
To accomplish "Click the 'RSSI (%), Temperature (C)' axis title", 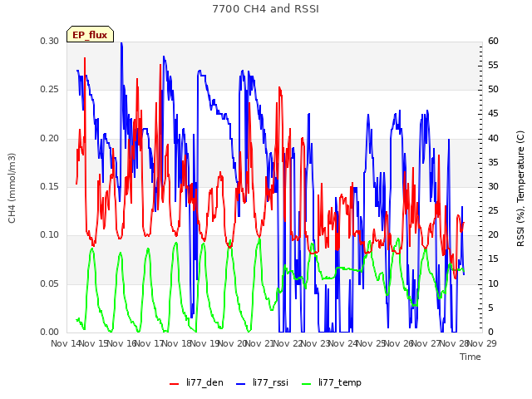I will click(520, 189).
